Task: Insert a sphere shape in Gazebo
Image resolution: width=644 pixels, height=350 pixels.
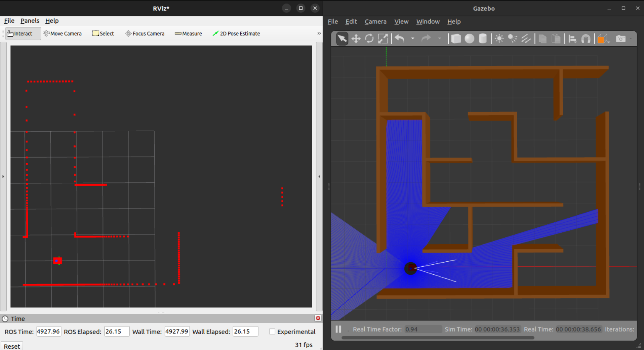Action: pyautogui.click(x=469, y=39)
